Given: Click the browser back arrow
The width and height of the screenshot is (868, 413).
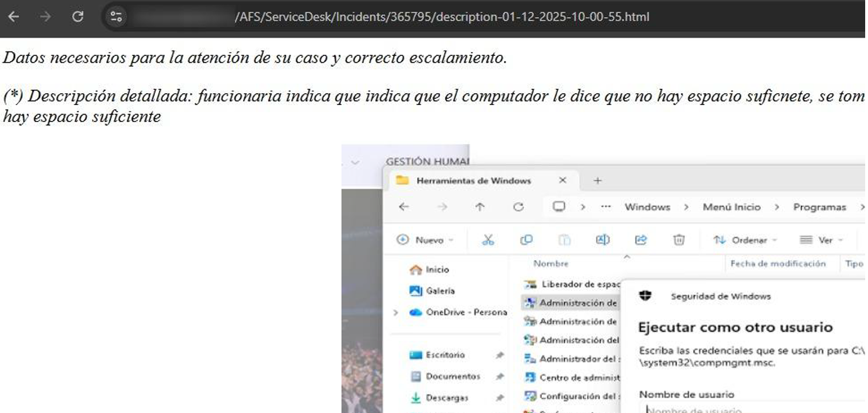Looking at the screenshot, I should coord(14,17).
